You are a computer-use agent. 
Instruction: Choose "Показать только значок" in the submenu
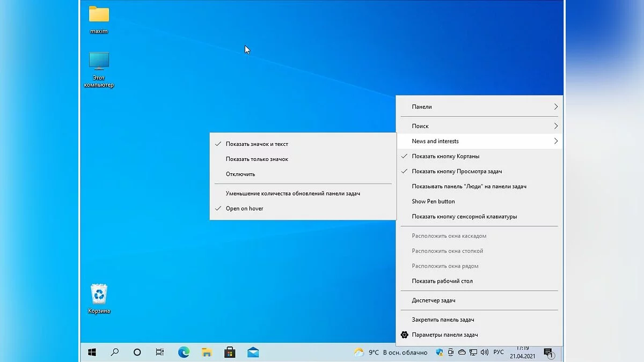(x=257, y=159)
